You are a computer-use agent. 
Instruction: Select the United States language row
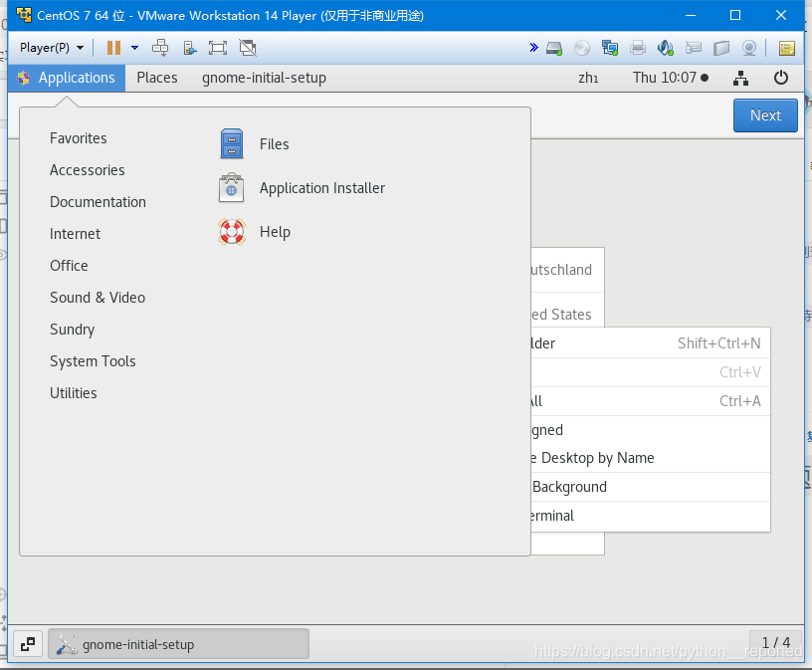pyautogui.click(x=567, y=311)
